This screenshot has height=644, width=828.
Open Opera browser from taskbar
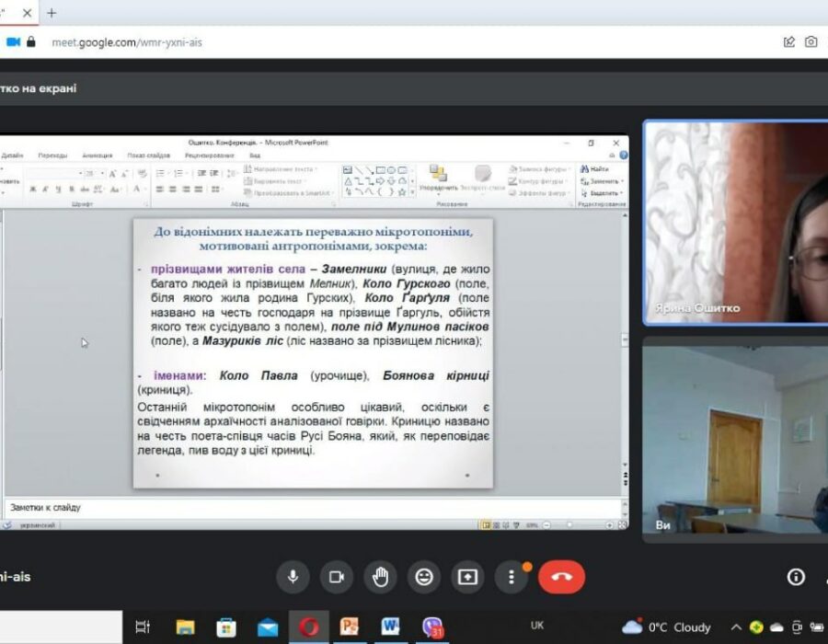click(x=309, y=627)
